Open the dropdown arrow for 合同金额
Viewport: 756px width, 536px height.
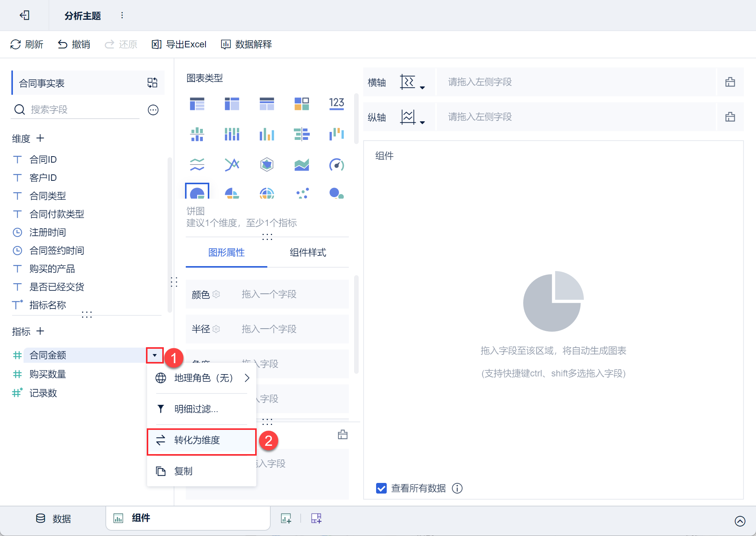pyautogui.click(x=155, y=355)
